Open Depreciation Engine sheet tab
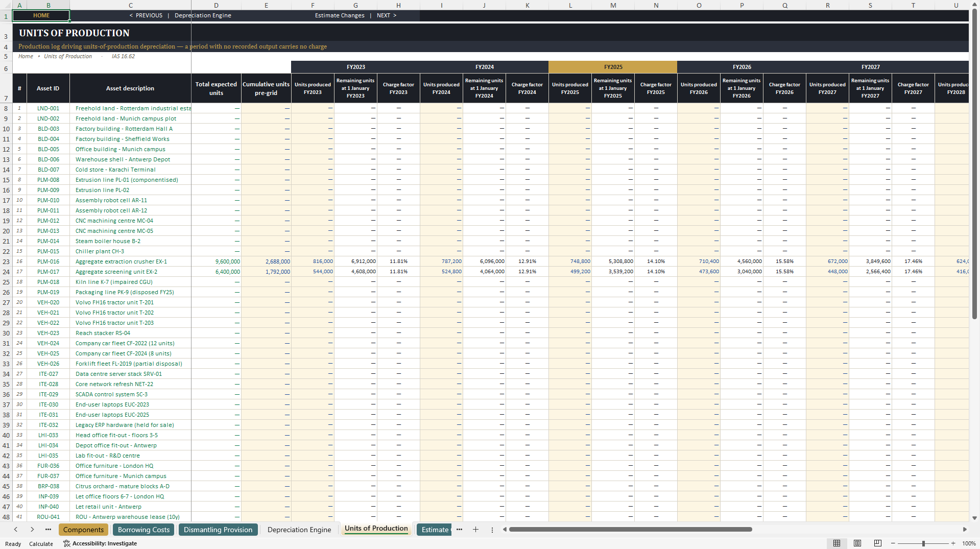The width and height of the screenshot is (980, 549). 299,530
